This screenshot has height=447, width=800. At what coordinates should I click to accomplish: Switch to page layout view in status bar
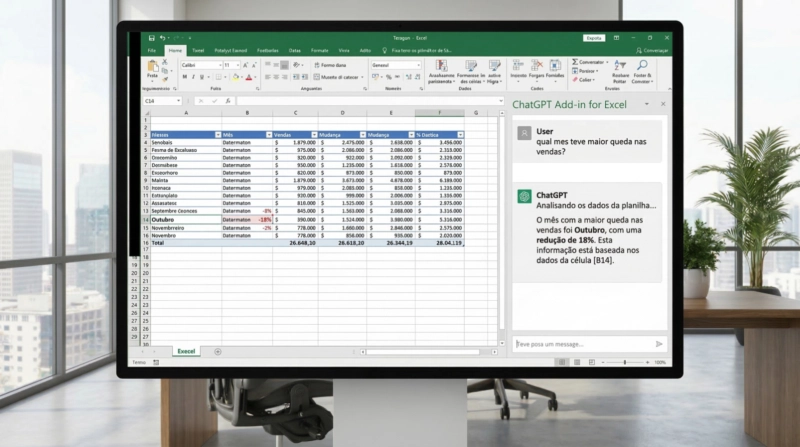[577, 362]
